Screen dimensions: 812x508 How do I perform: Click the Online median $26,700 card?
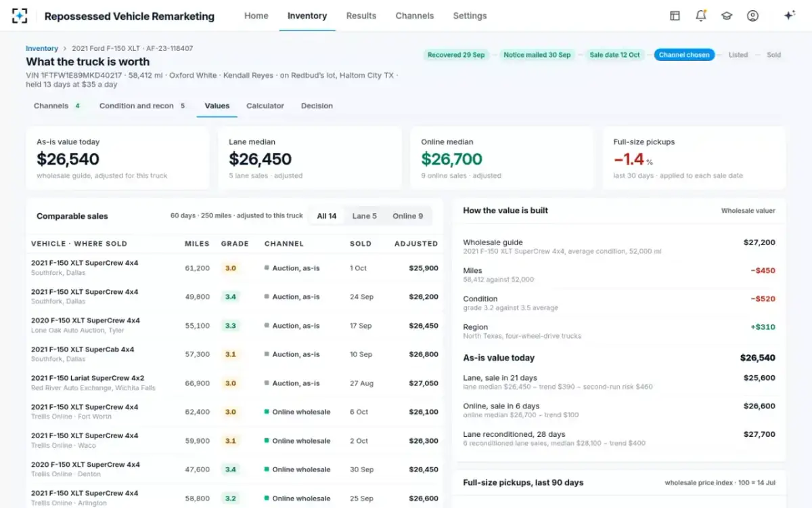pyautogui.click(x=502, y=158)
